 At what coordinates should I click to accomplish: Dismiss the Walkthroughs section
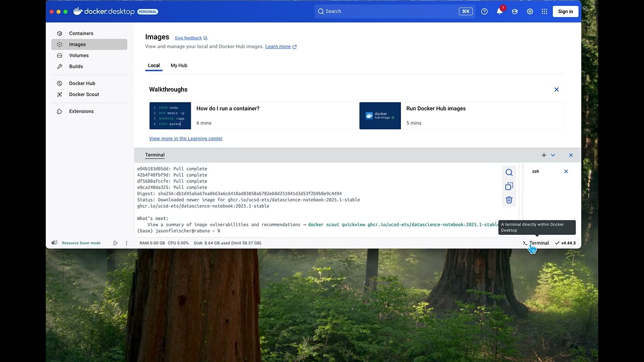tap(556, 89)
